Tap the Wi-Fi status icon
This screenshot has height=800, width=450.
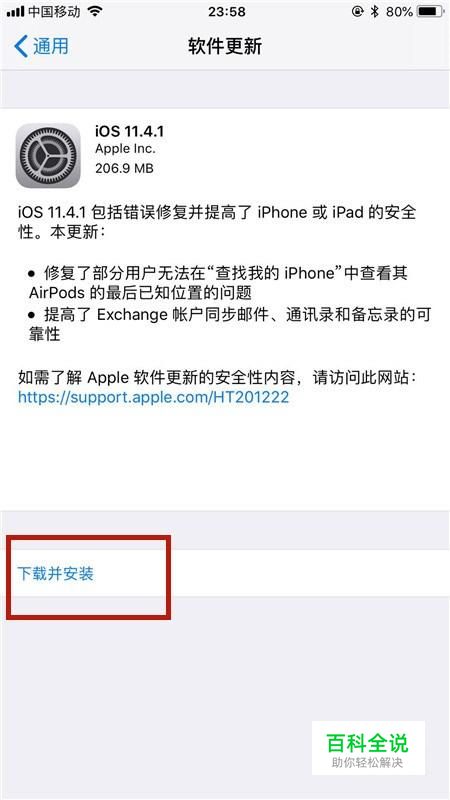[95, 11]
